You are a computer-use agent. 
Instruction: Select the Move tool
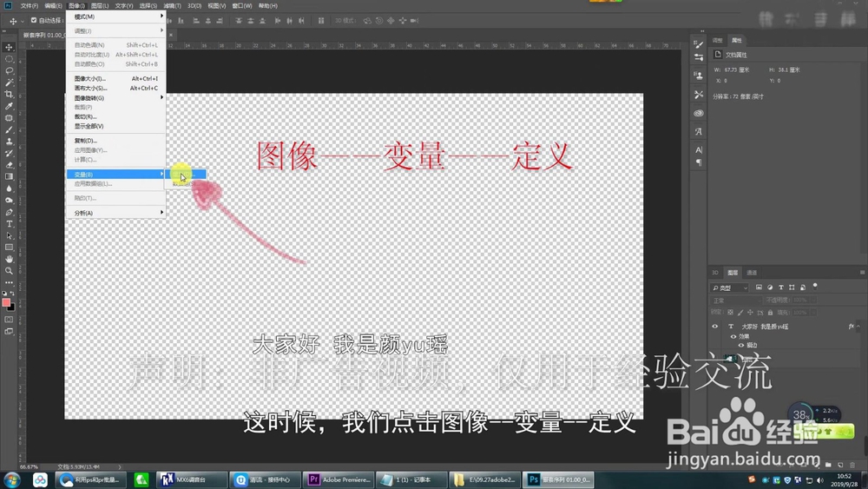9,47
